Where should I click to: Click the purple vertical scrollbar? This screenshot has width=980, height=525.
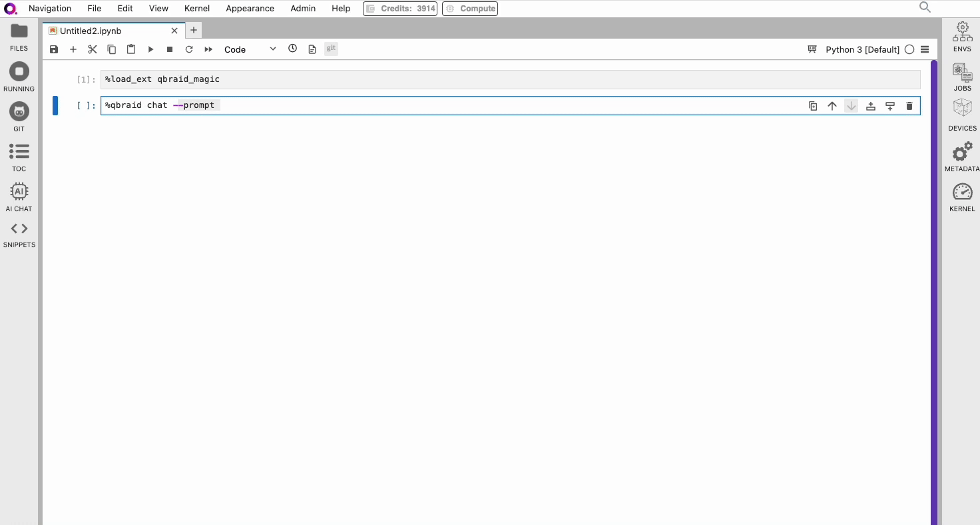(934, 293)
